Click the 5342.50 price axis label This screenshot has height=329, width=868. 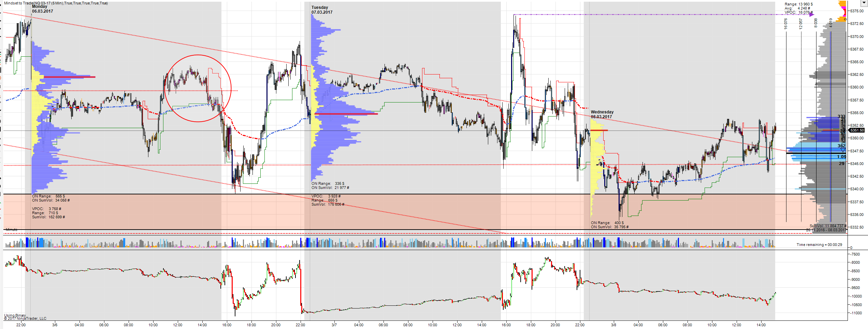pyautogui.click(x=857, y=176)
